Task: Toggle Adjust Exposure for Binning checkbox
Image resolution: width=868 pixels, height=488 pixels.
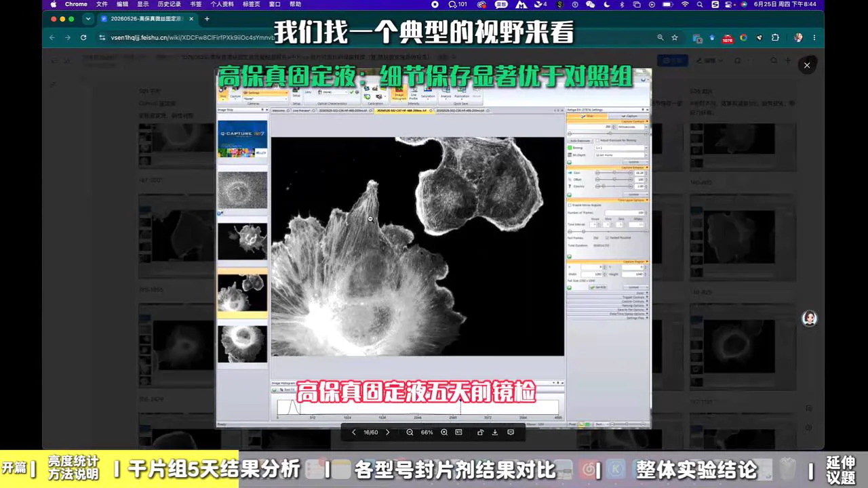Action: [x=597, y=140]
